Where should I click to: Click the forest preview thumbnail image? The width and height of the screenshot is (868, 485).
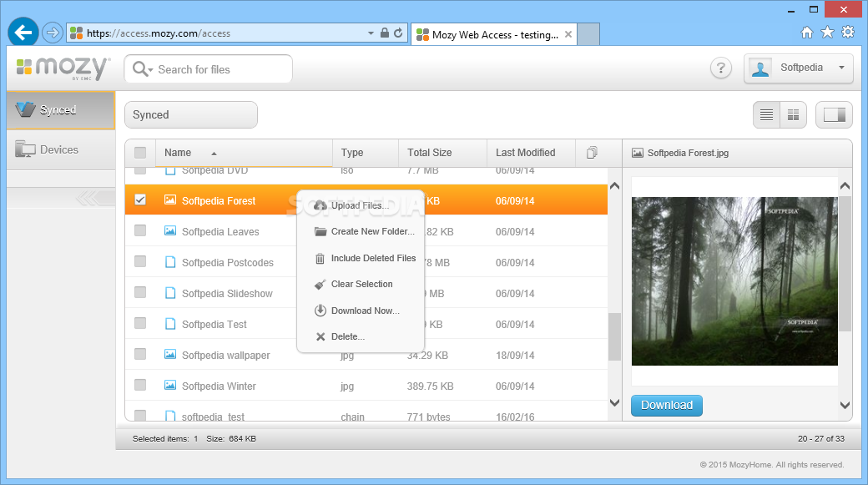click(x=734, y=280)
